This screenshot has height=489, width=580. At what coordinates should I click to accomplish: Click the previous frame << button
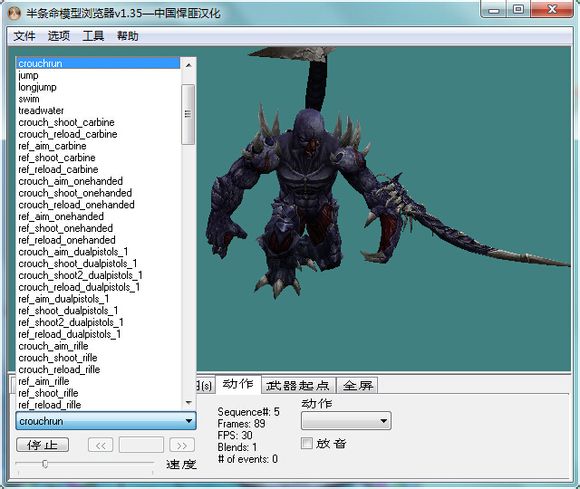point(101,445)
